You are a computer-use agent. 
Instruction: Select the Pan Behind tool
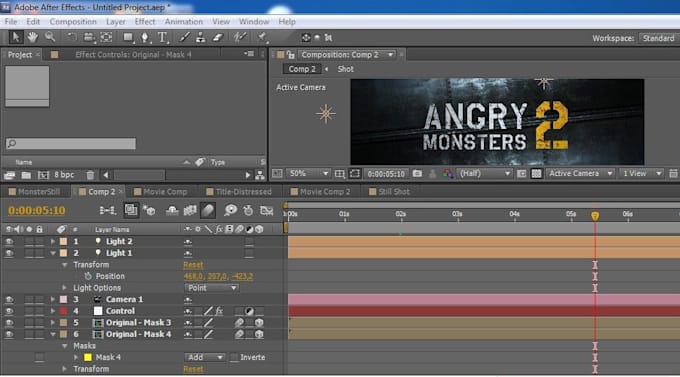pos(106,38)
